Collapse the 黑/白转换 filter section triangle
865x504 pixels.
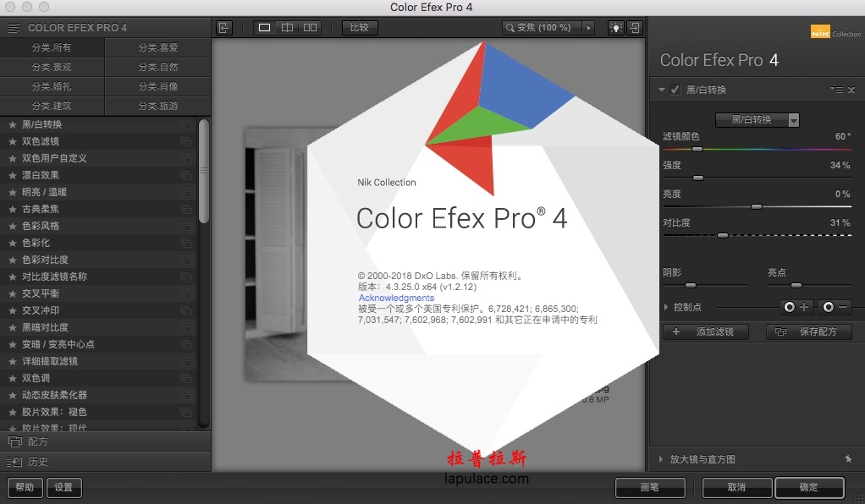(x=661, y=90)
